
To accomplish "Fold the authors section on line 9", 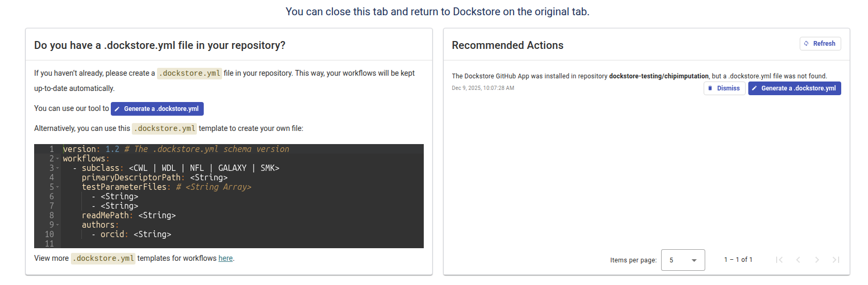I will point(58,225).
